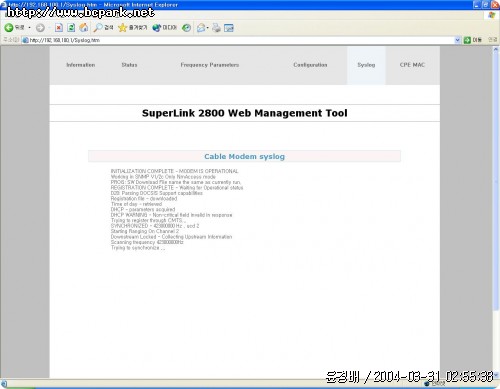Image resolution: width=500 pixels, height=389 pixels.
Task: Open Favorites with the star icon
Action: pyautogui.click(x=133, y=28)
